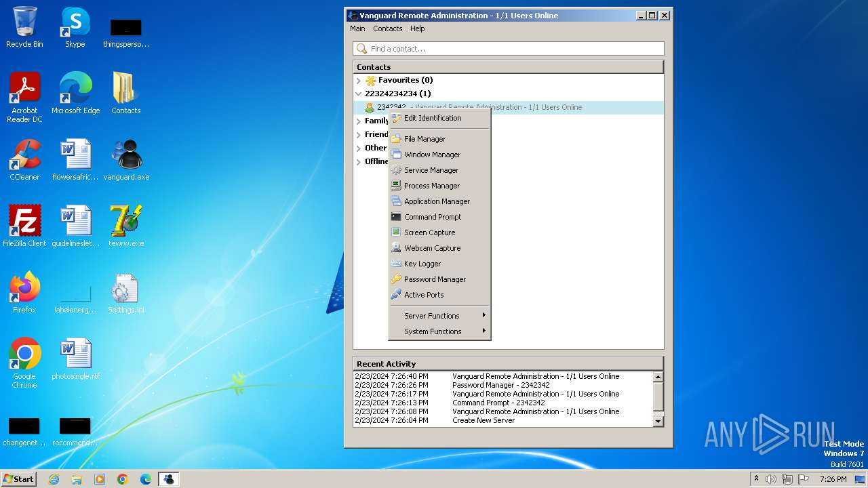Expand the Friends group arrow
This screenshot has height=488, width=868.
coord(359,134)
